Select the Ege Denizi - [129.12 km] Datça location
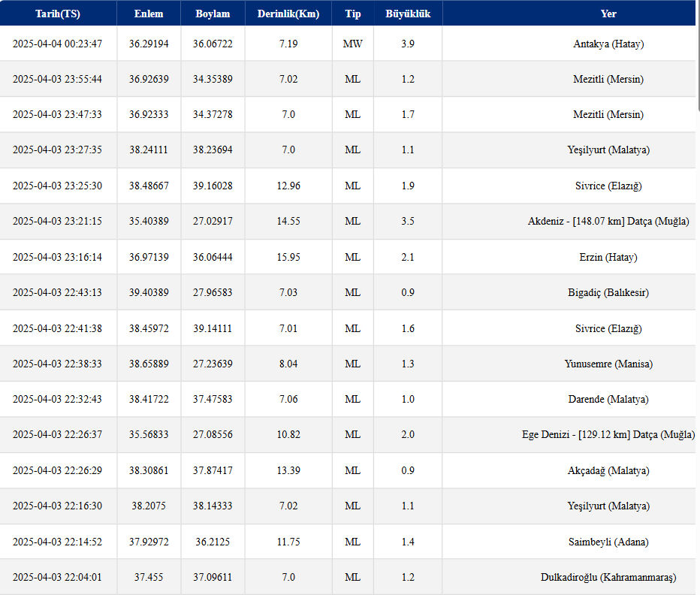This screenshot has height=595, width=700. [x=608, y=435]
